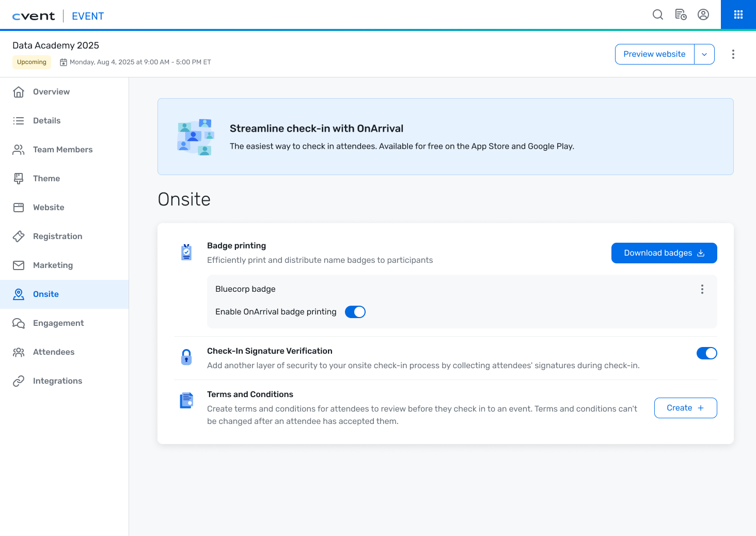Image resolution: width=756 pixels, height=536 pixels.
Task: Open Bluecorp badge options menu
Action: coord(702,289)
